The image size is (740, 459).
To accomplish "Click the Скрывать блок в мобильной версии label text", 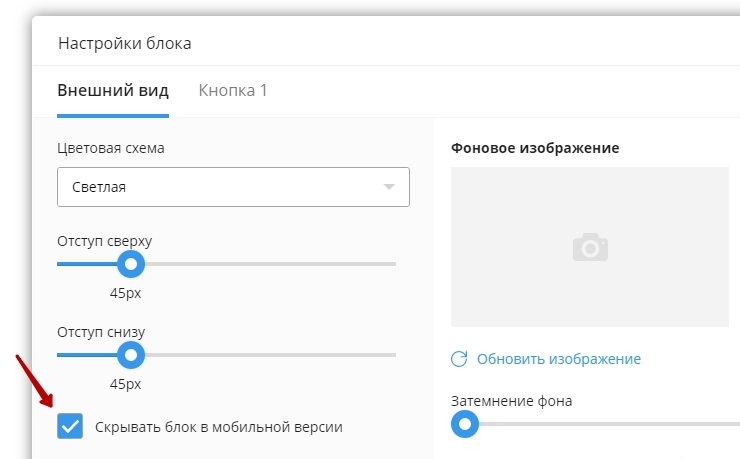I will (x=218, y=427).
